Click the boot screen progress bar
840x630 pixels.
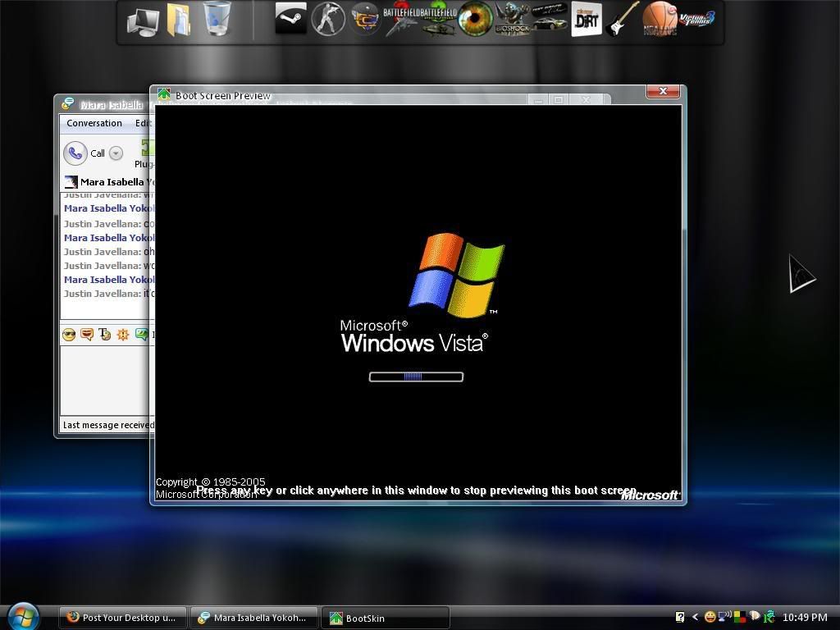[x=416, y=377]
